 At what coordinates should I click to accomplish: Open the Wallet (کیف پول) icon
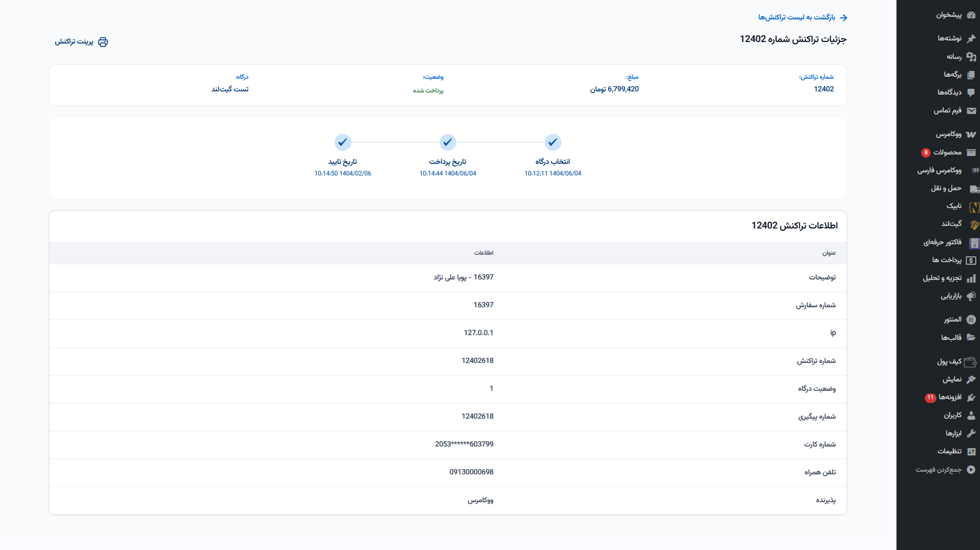point(971,362)
